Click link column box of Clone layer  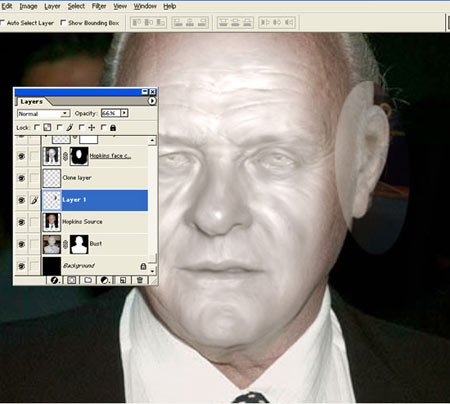click(34, 178)
